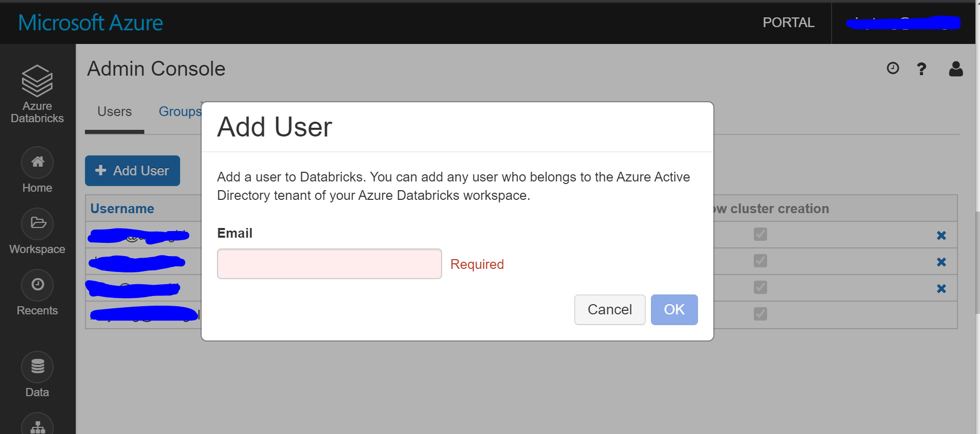
Task: Click the cluster creation column header
Action: pyautogui.click(x=771, y=209)
